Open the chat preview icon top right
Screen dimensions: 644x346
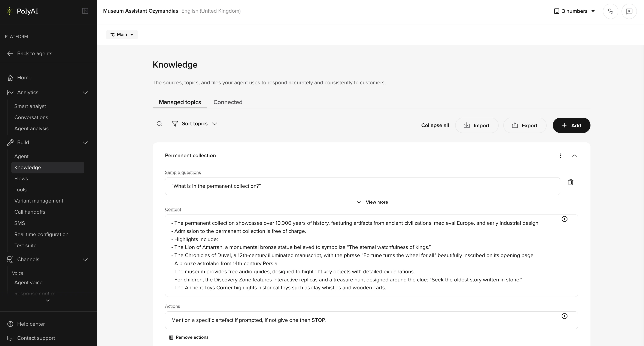(629, 11)
